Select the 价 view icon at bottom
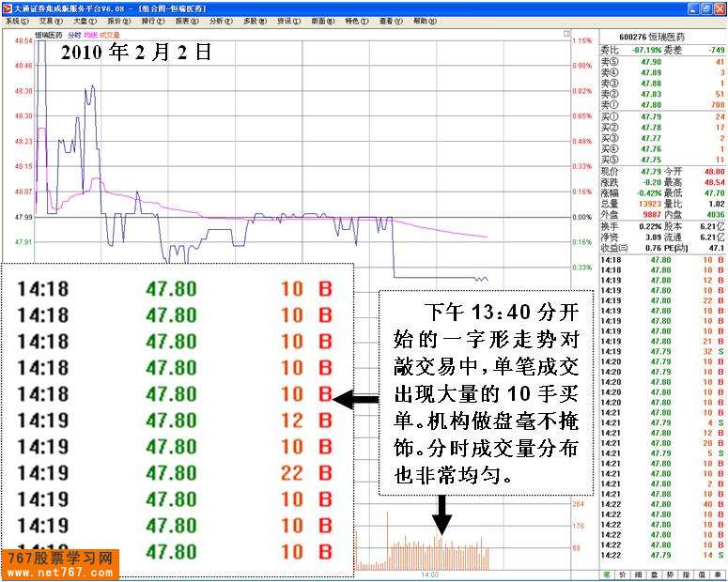 (624, 574)
